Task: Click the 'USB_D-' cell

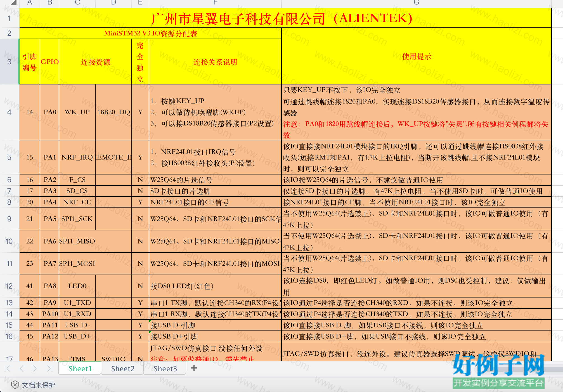Action: [77, 325]
